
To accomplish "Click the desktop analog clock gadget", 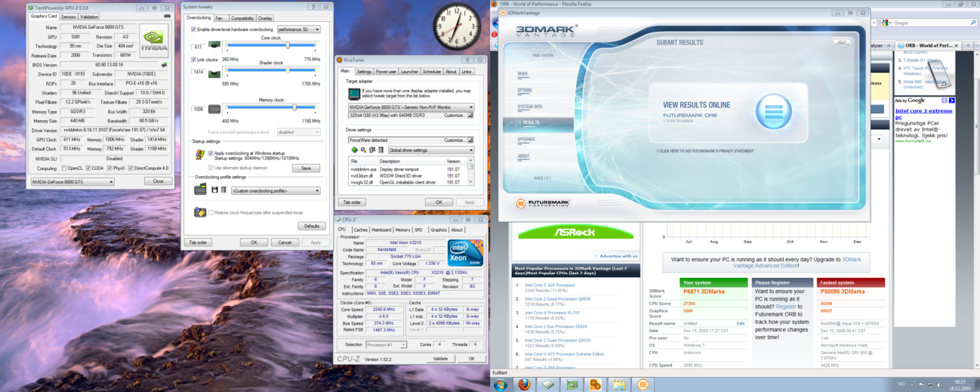I will [x=458, y=27].
